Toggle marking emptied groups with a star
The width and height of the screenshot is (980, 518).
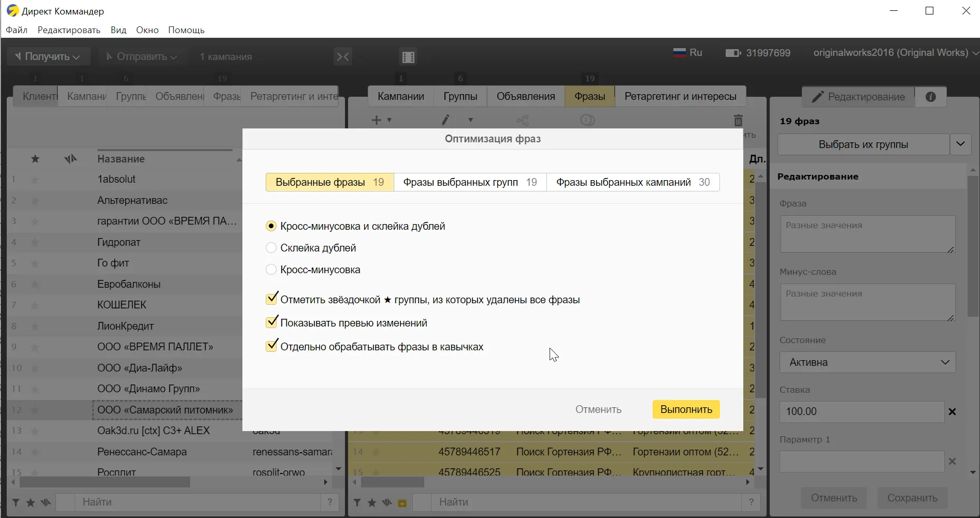tap(271, 299)
